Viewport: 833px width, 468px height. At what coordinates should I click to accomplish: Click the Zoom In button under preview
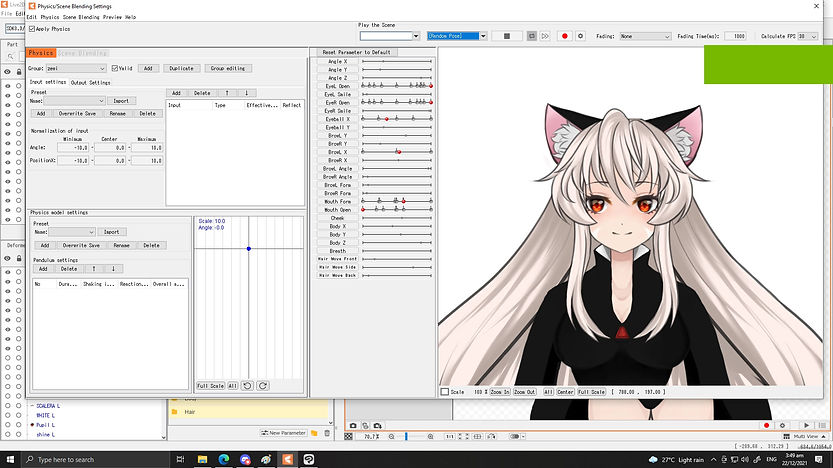(x=499, y=392)
